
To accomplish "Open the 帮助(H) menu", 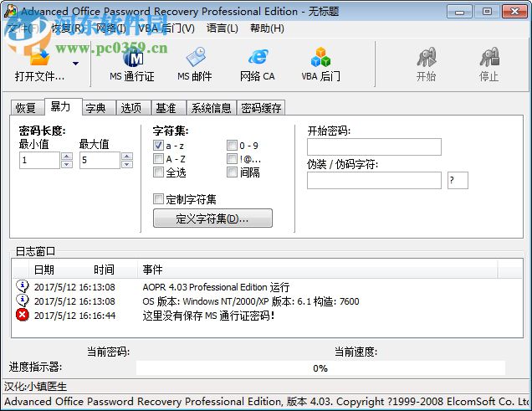I will coord(267,28).
